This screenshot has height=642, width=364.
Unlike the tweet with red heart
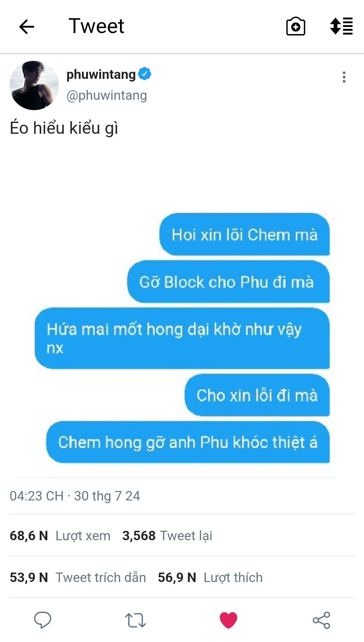(x=229, y=620)
